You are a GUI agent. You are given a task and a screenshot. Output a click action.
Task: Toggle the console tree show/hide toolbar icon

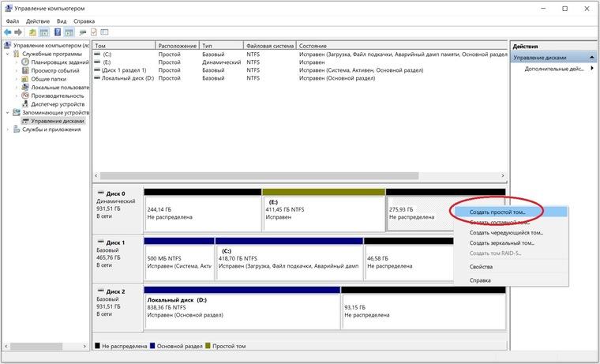pyautogui.click(x=44, y=32)
